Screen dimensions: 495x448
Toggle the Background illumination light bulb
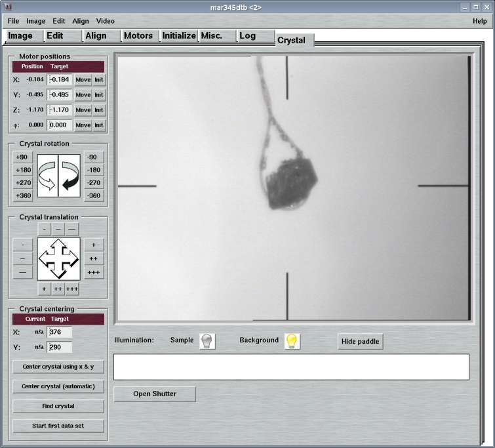coord(292,341)
